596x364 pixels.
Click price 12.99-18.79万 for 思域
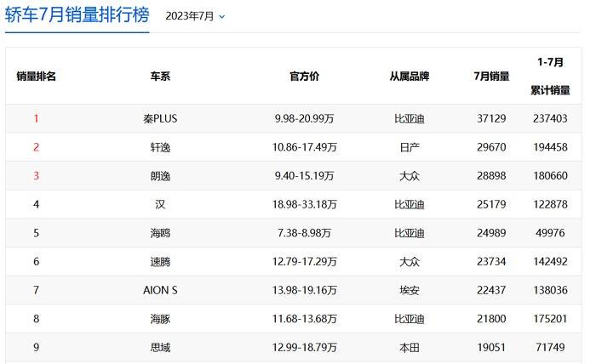[304, 347]
